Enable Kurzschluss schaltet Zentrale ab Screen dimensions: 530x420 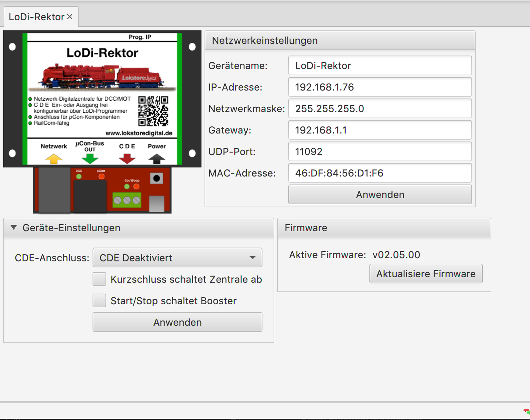click(x=99, y=279)
